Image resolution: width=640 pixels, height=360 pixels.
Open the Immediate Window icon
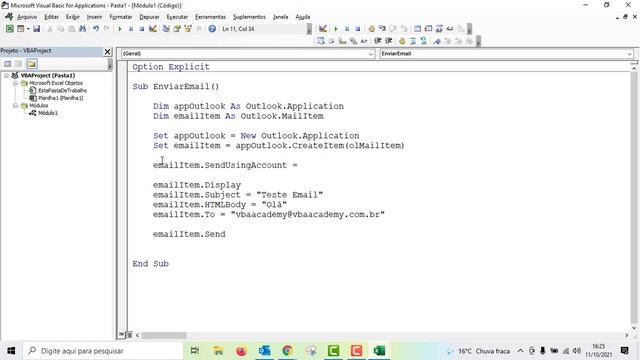pyautogui.click(x=428, y=29)
